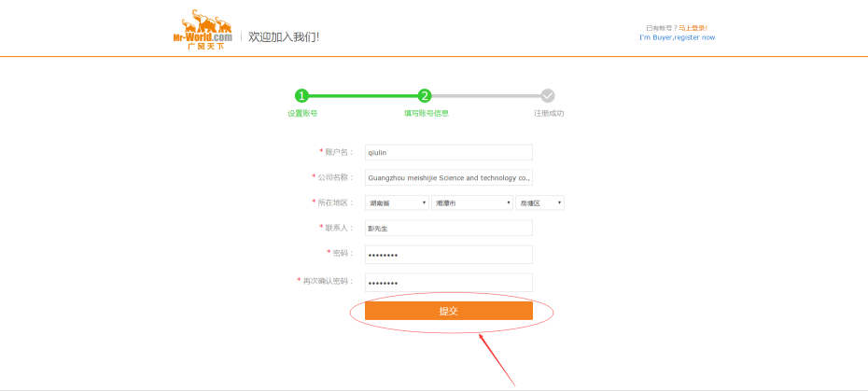Click the step 2 green circle
The width and height of the screenshot is (868, 391).
[x=425, y=95]
